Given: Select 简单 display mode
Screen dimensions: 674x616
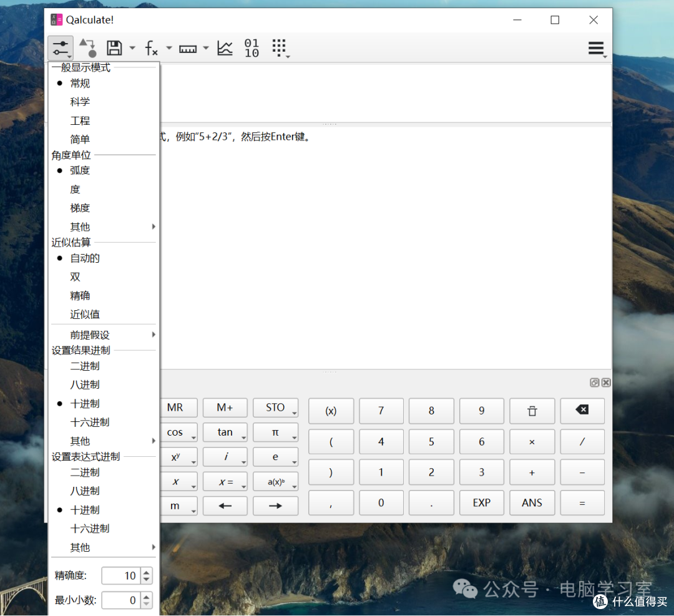Looking at the screenshot, I should (104, 139).
